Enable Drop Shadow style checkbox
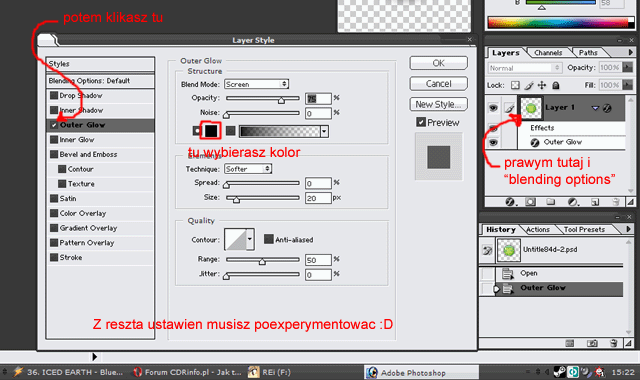The height and width of the screenshot is (380, 640). (x=54, y=96)
